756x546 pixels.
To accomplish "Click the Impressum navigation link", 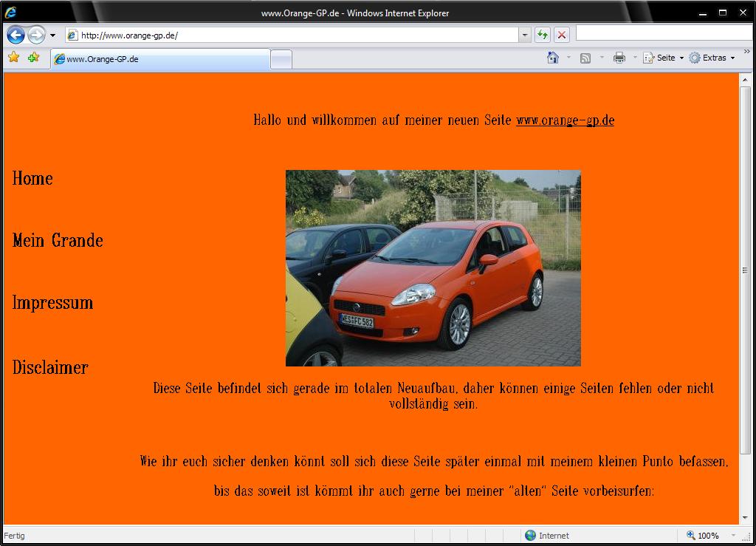I will (52, 302).
